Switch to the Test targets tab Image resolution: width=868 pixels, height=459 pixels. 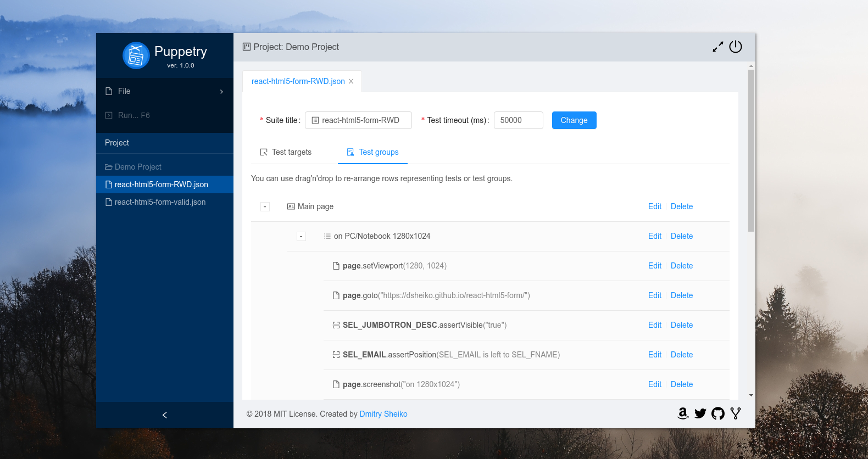tap(286, 152)
